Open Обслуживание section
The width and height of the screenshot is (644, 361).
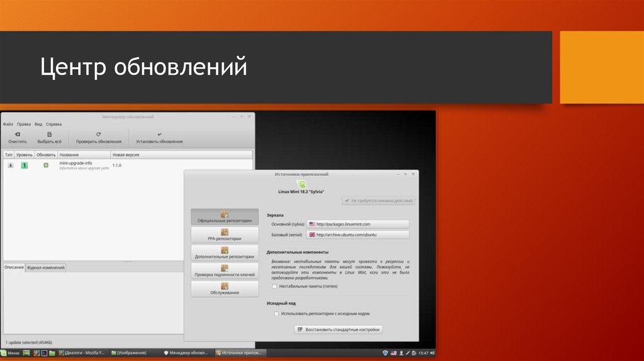click(x=225, y=289)
